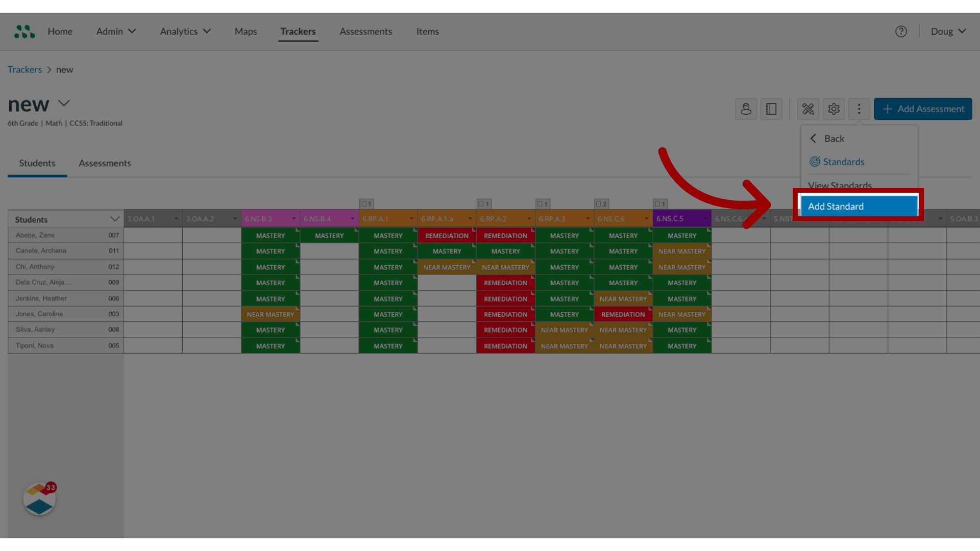The height and width of the screenshot is (551, 980).
Task: Open the Trackers navigation item
Action: [298, 32]
